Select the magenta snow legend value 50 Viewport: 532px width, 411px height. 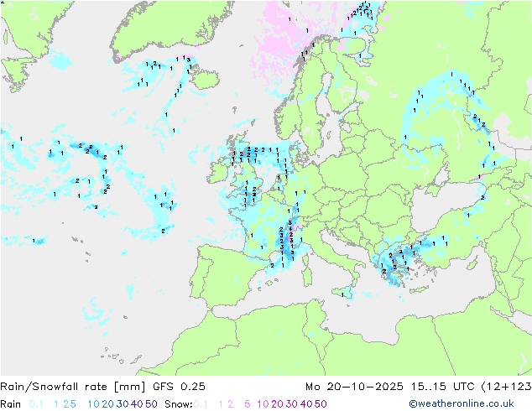321,404
